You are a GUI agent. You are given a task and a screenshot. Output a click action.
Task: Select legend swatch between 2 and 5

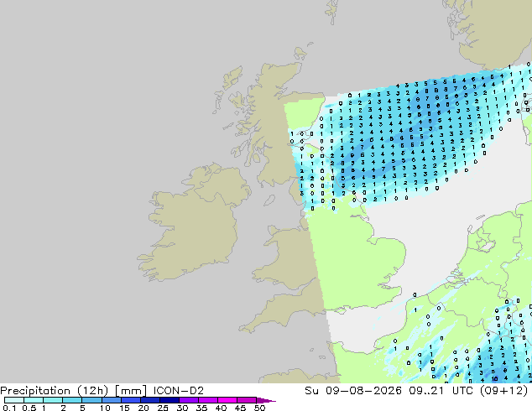[x=72, y=400]
